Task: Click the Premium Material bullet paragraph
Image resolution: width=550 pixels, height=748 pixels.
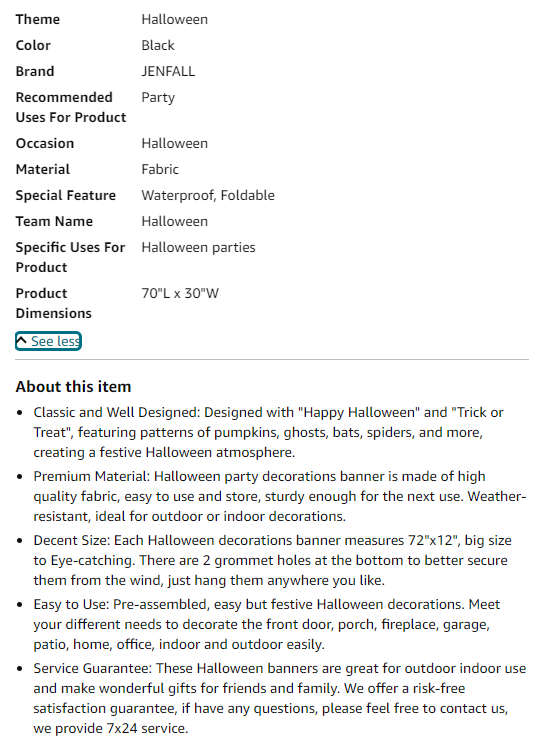Action: 280,496
